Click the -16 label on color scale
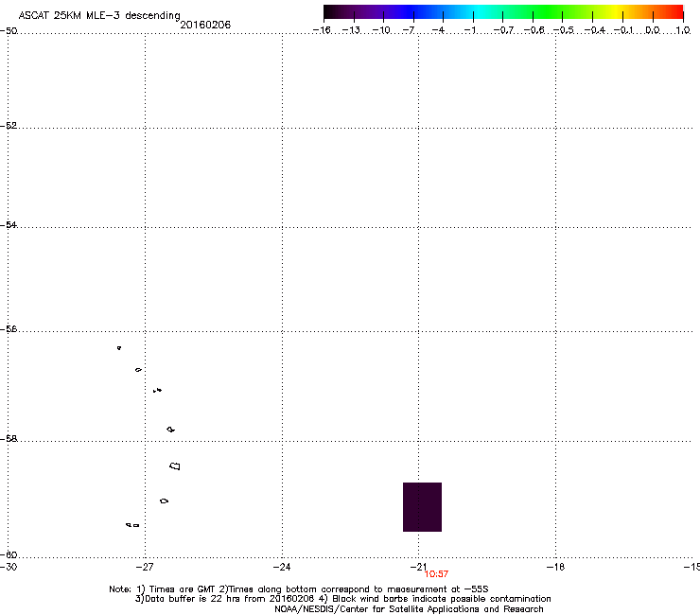This screenshot has height=615, width=700. [322, 30]
